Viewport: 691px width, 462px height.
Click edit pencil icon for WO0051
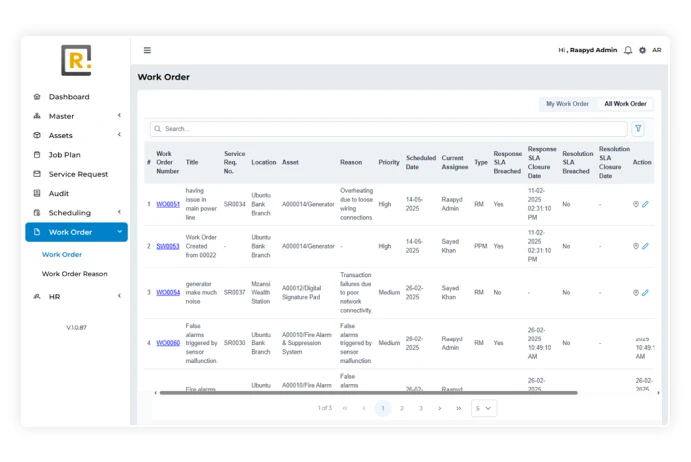646,204
